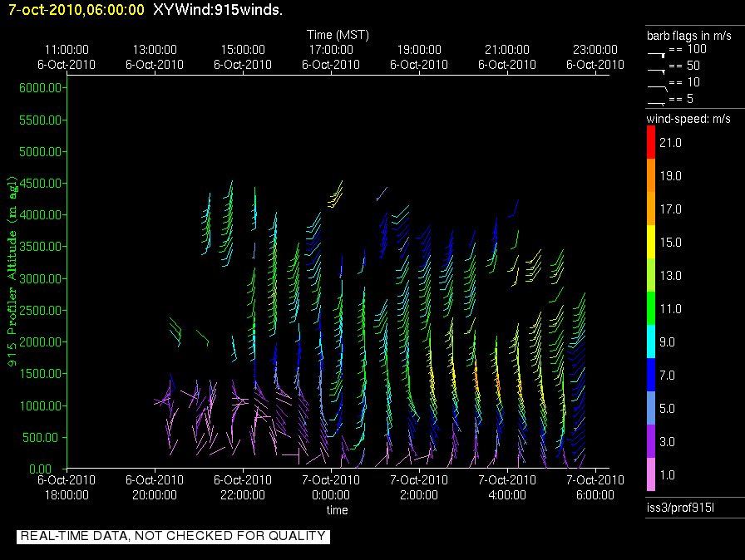Click the iss3/prof915l platform label
The height and width of the screenshot is (560, 745).
click(x=680, y=508)
